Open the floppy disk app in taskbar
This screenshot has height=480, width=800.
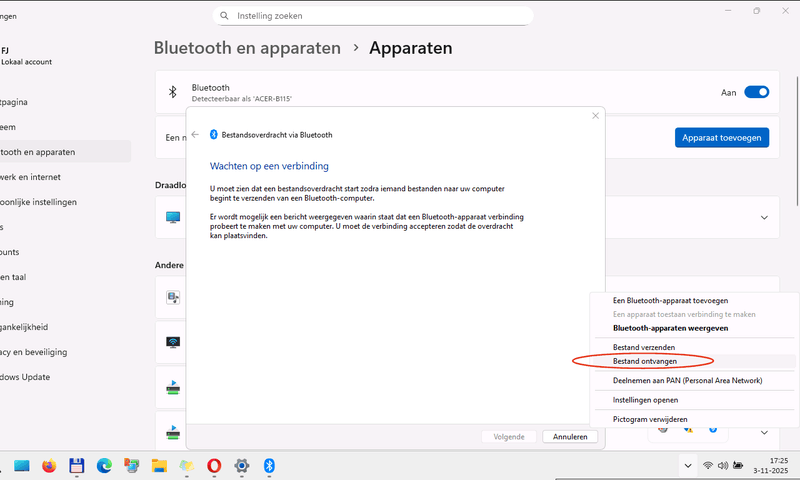(77, 465)
